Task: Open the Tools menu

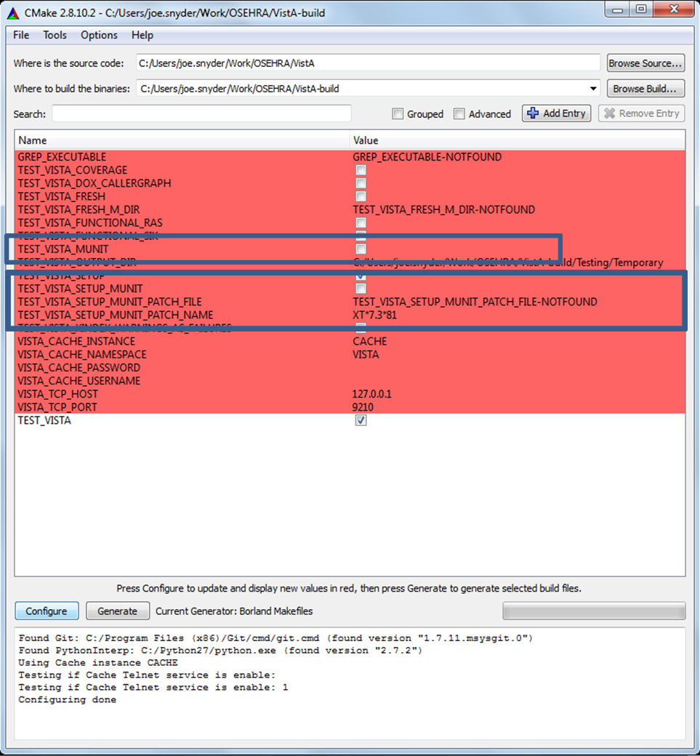Action: point(55,35)
